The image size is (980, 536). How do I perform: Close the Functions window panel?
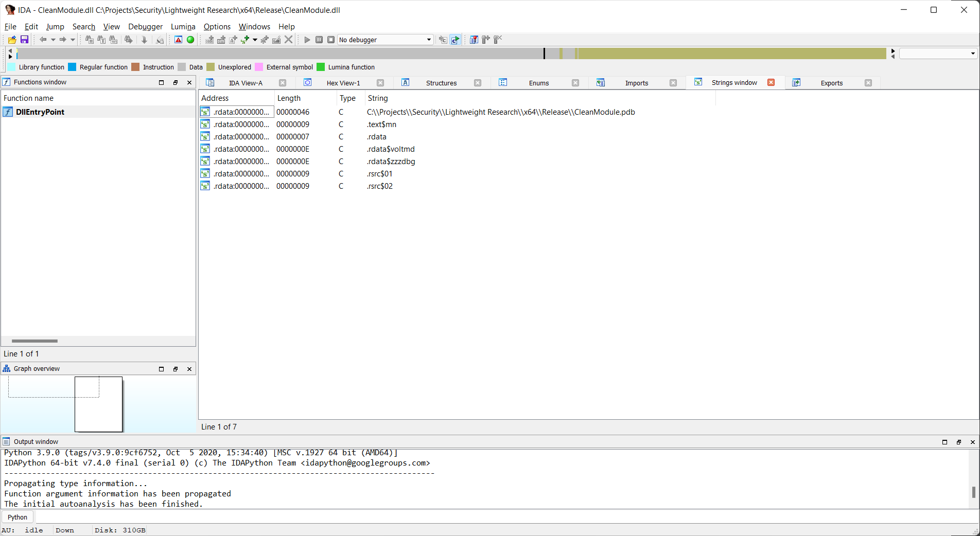[189, 82]
